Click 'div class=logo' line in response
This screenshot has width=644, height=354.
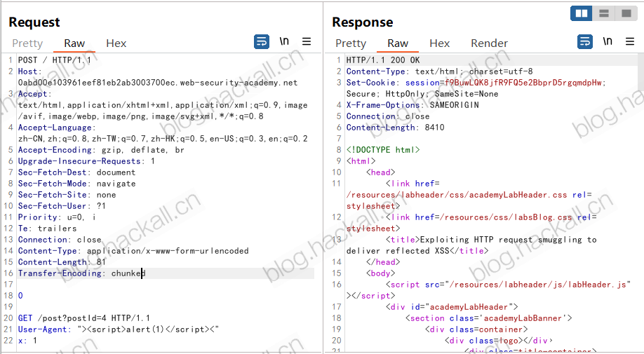click(x=498, y=341)
